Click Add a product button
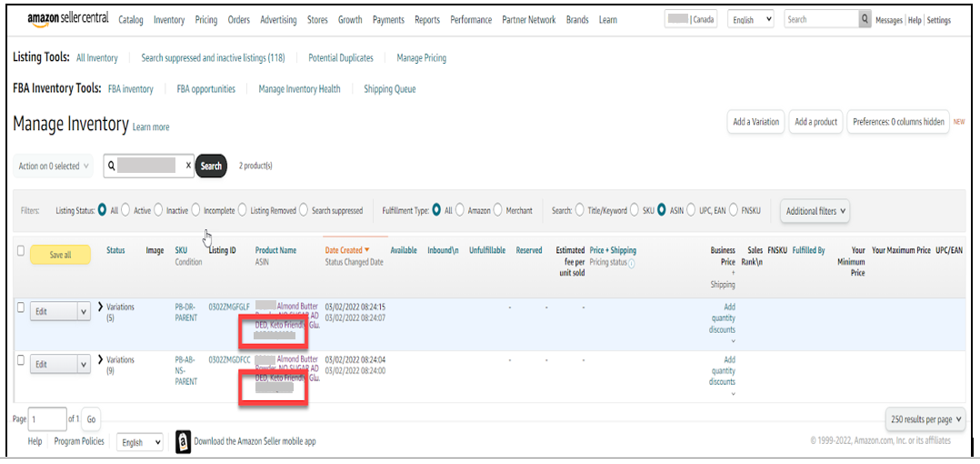 click(x=815, y=122)
